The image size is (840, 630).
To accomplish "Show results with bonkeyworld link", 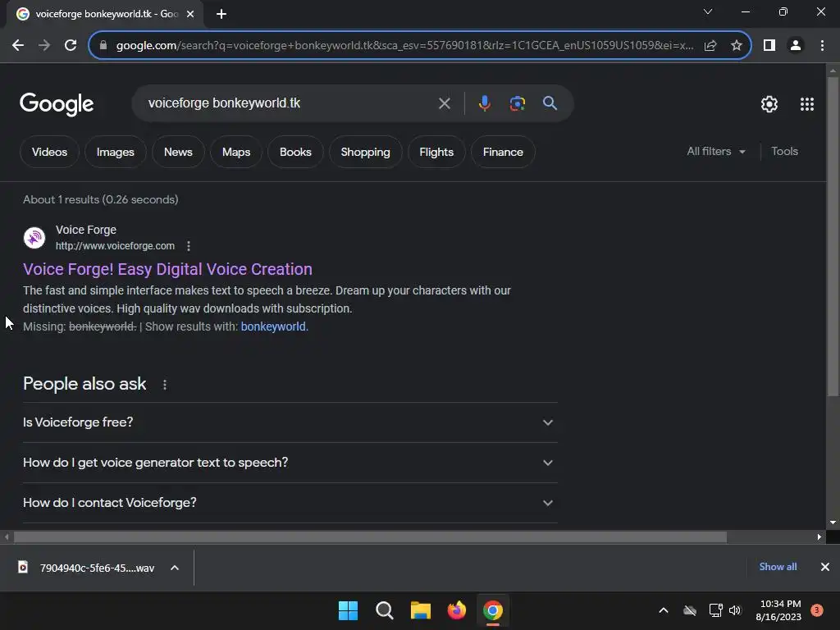I will (x=274, y=326).
